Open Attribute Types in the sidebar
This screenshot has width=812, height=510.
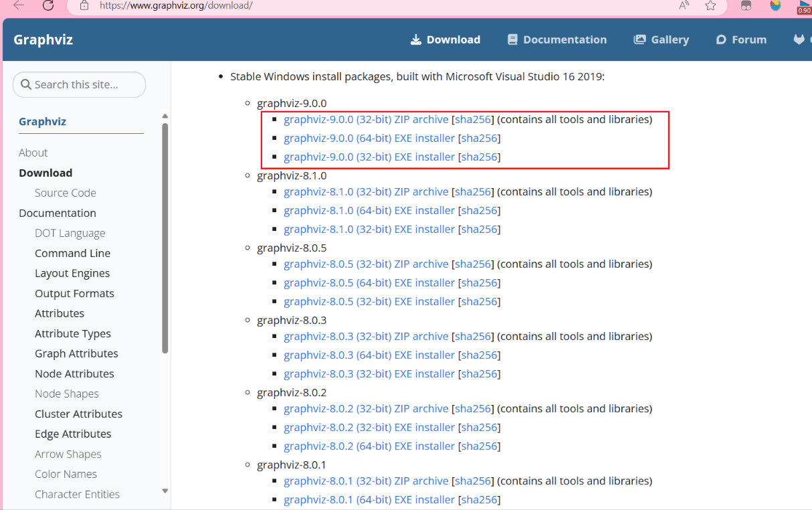point(73,333)
